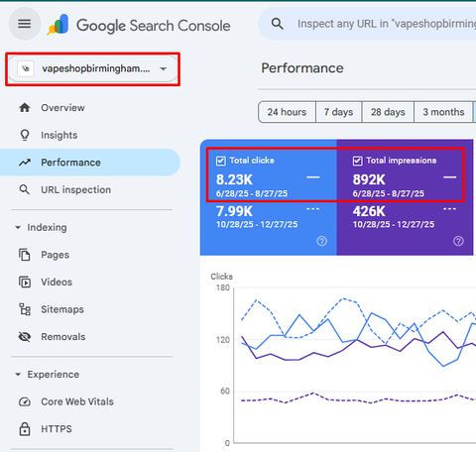Click the Overview home icon
This screenshot has width=476, height=452.
25,108
